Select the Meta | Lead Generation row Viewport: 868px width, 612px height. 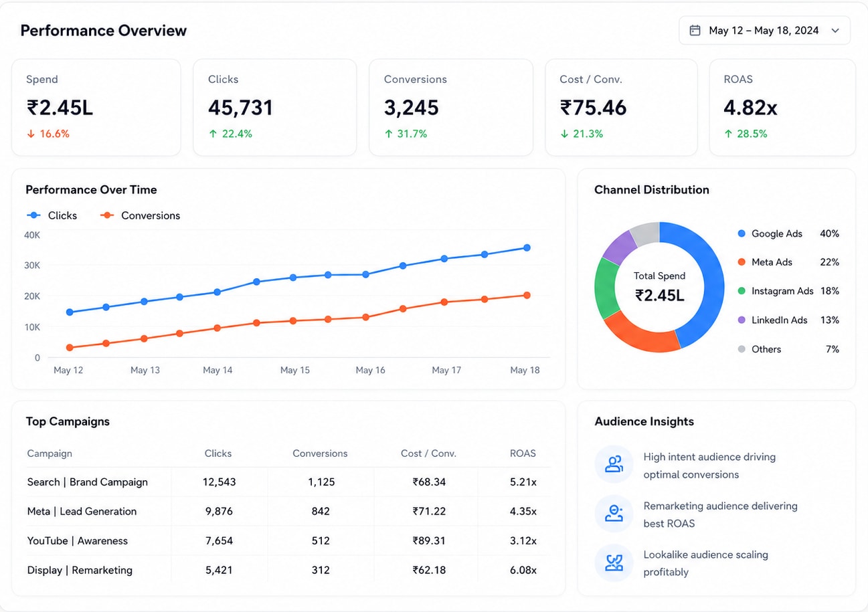tap(288, 512)
